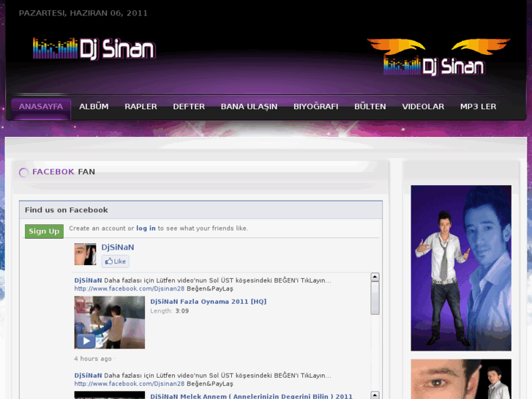Like the DjSiNaN page
The height and width of the screenshot is (399, 532).
[x=116, y=261]
